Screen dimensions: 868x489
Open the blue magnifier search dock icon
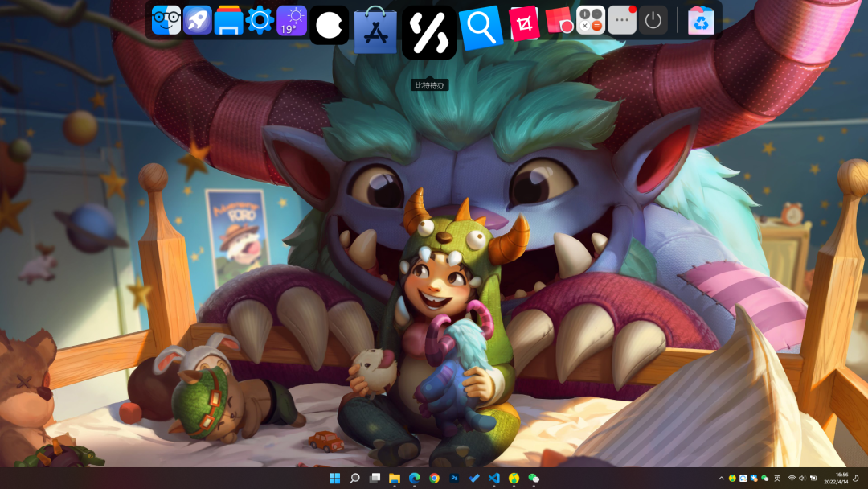(x=481, y=27)
